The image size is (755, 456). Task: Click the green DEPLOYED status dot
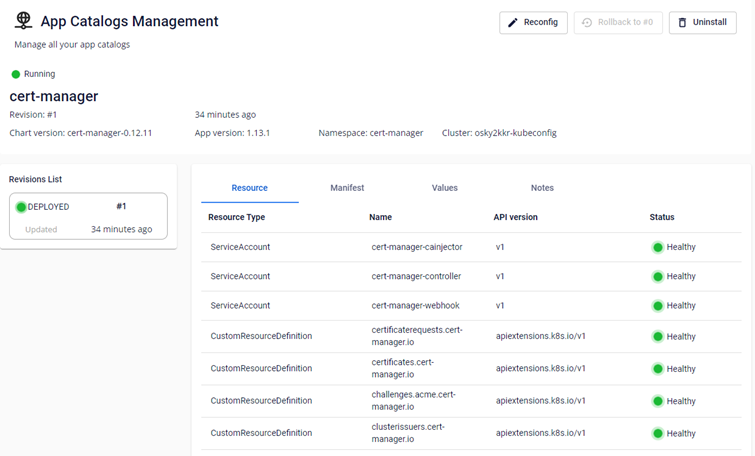[x=21, y=207]
